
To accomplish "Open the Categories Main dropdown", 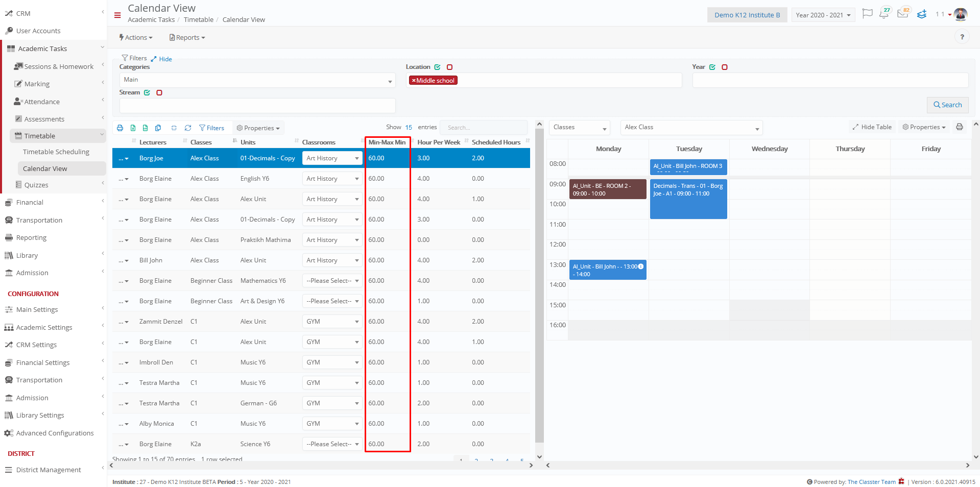I will [x=257, y=80].
